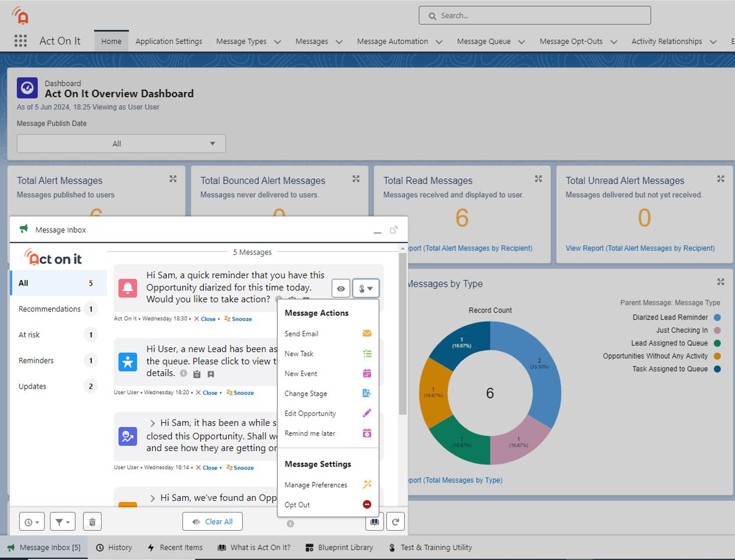
Task: Click the Manage Preferences wand icon
Action: coord(367,484)
